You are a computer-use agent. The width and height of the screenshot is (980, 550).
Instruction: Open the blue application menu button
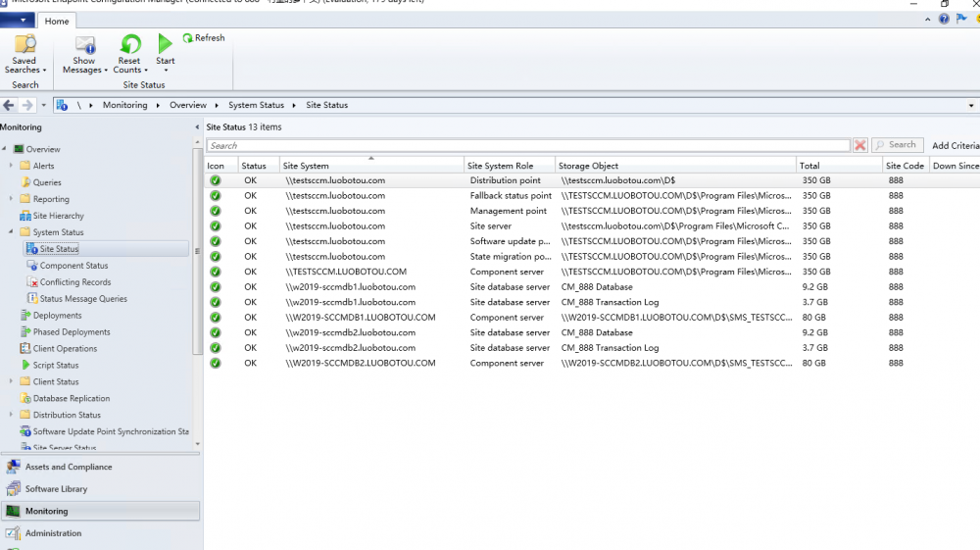pyautogui.click(x=18, y=21)
